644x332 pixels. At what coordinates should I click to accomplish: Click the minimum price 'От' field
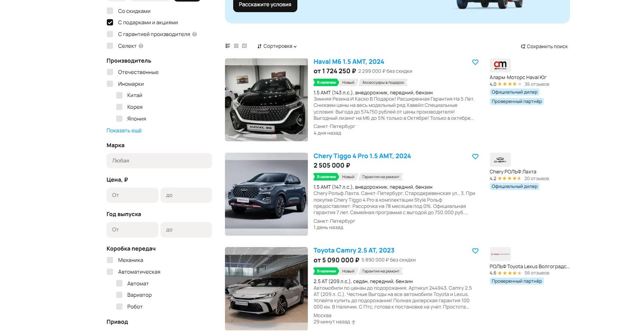[132, 195]
